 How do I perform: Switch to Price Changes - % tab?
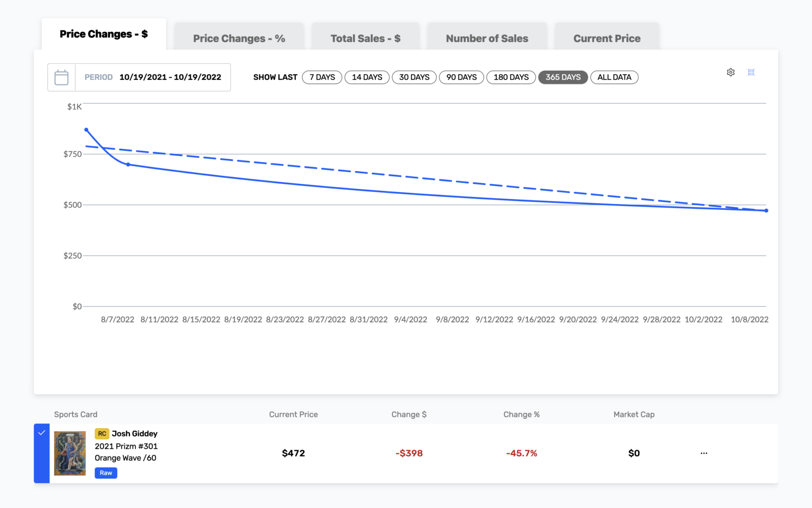pyautogui.click(x=239, y=39)
